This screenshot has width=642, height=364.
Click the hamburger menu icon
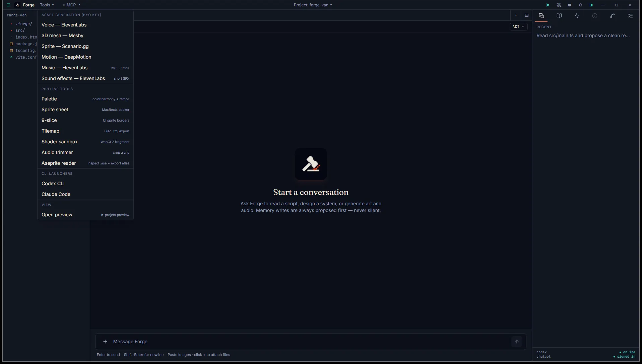(8, 5)
